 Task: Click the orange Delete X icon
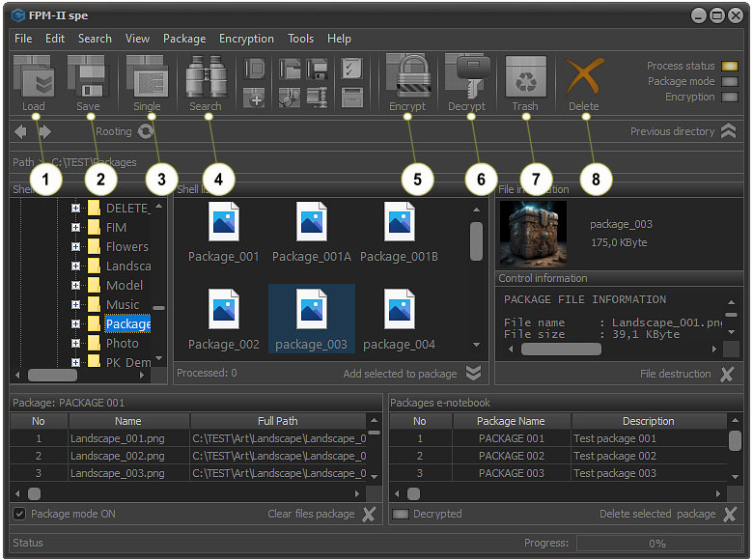point(584,76)
